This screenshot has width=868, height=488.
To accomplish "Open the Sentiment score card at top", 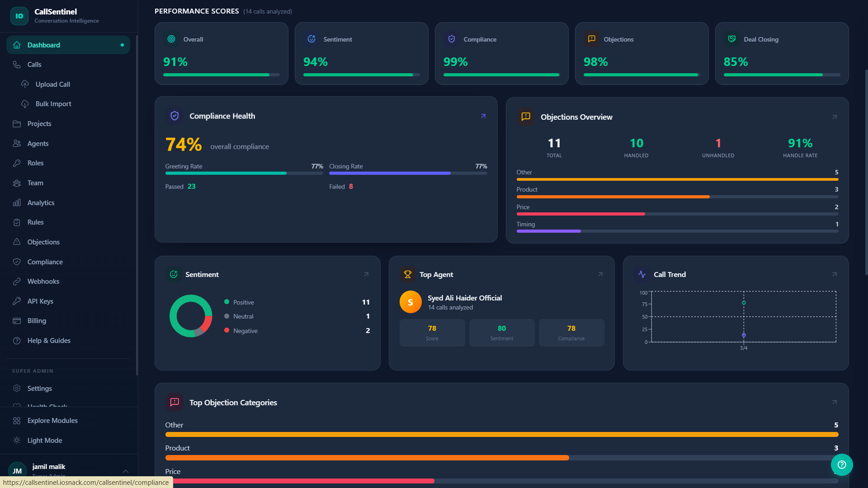I will click(x=362, y=54).
